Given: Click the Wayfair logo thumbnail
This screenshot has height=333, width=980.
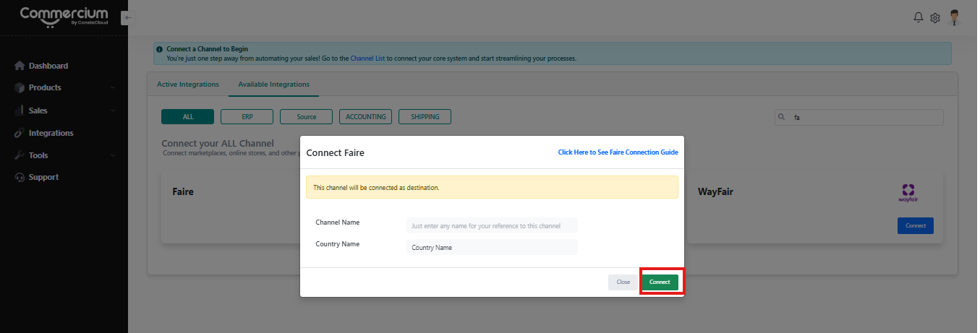Looking at the screenshot, I should pos(908,191).
